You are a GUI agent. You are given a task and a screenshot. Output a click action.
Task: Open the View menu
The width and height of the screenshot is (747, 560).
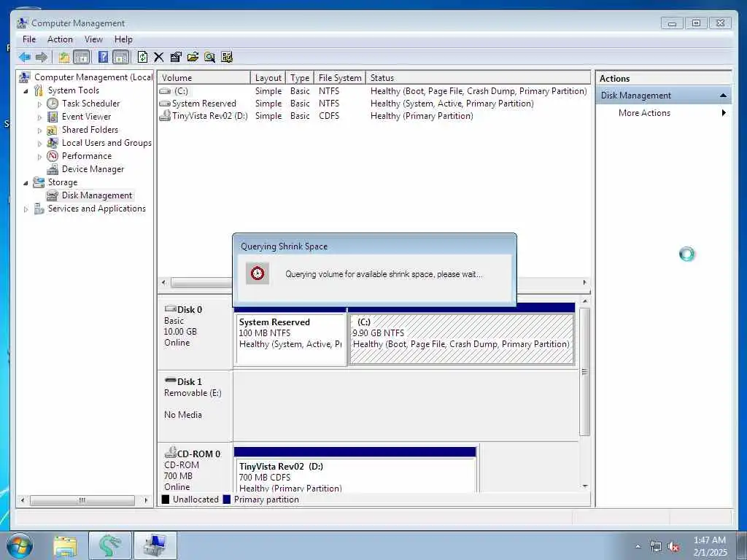click(x=94, y=39)
